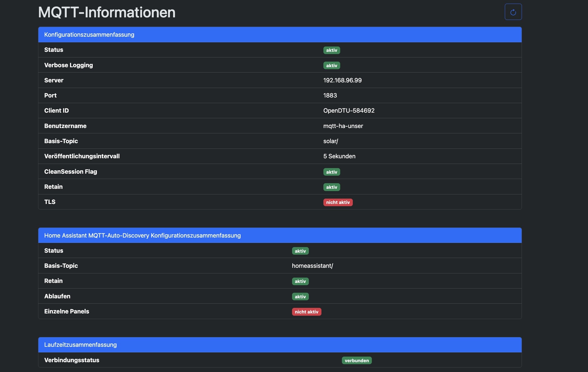Click the aktiv badge next to Retain
Screen dimensions: 588x372
332,187
